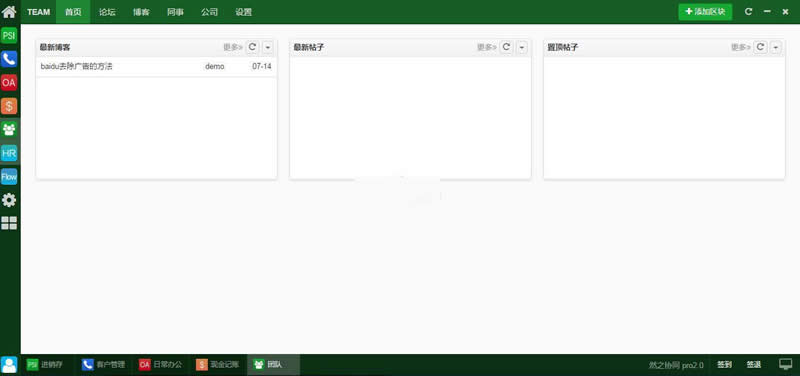The height and width of the screenshot is (376, 800).
Task: Open the 论坛 tab
Action: [x=107, y=12]
